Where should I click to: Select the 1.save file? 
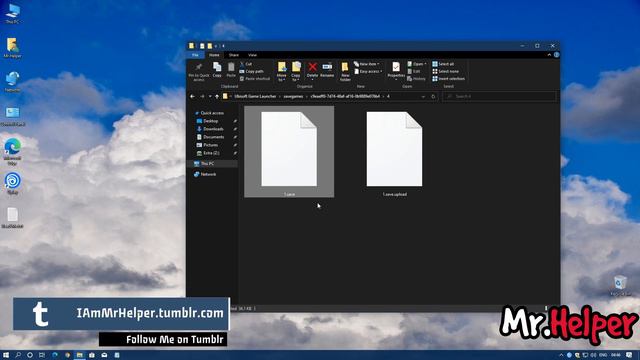(289, 152)
